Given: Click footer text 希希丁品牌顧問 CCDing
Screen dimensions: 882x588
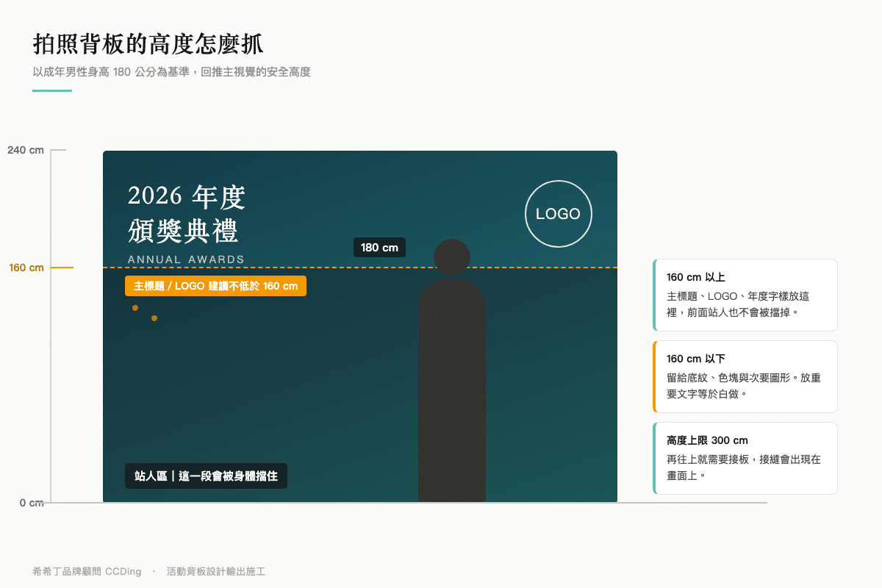Looking at the screenshot, I should click(x=87, y=571).
